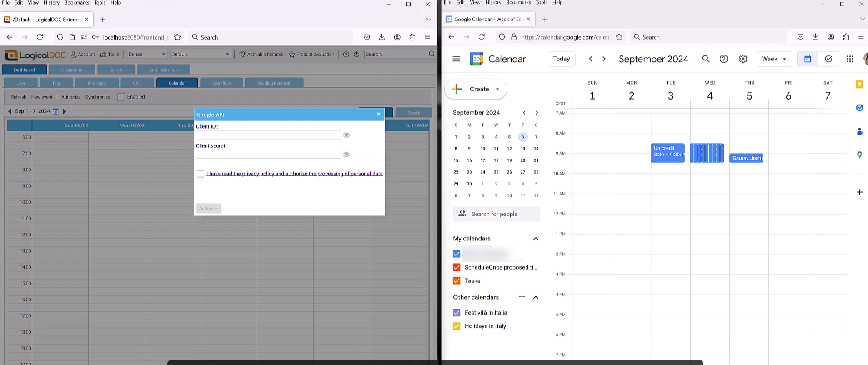Click the Today button
The image size is (868, 365).
click(562, 59)
